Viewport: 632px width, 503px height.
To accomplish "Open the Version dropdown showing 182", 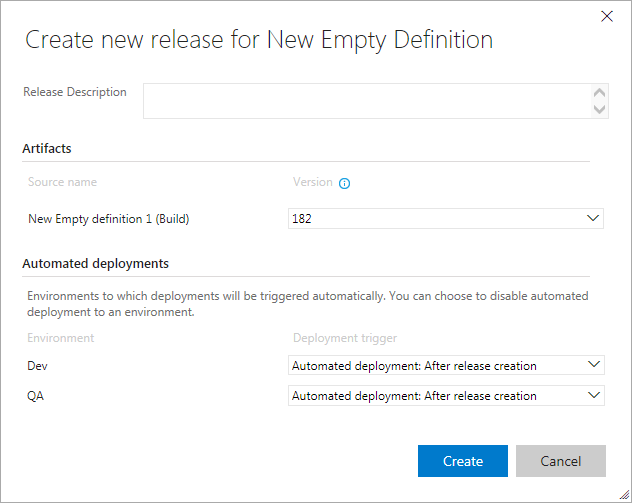I will tap(446, 218).
